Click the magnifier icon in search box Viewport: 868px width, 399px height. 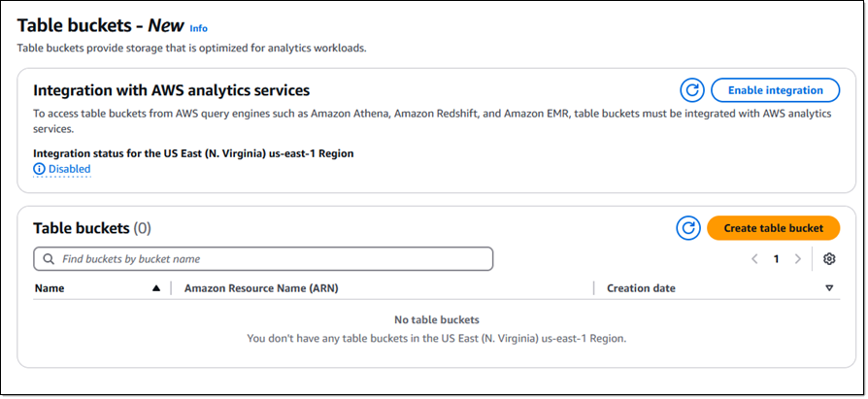tap(49, 259)
